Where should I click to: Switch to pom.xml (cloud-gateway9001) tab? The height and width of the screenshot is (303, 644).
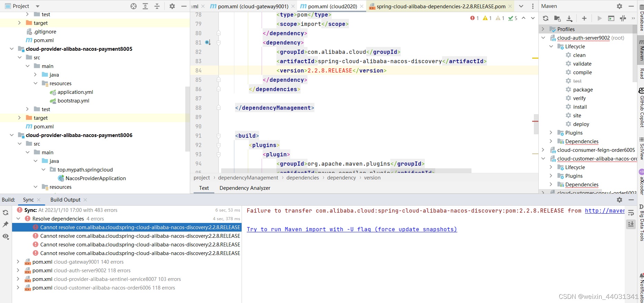(253, 6)
